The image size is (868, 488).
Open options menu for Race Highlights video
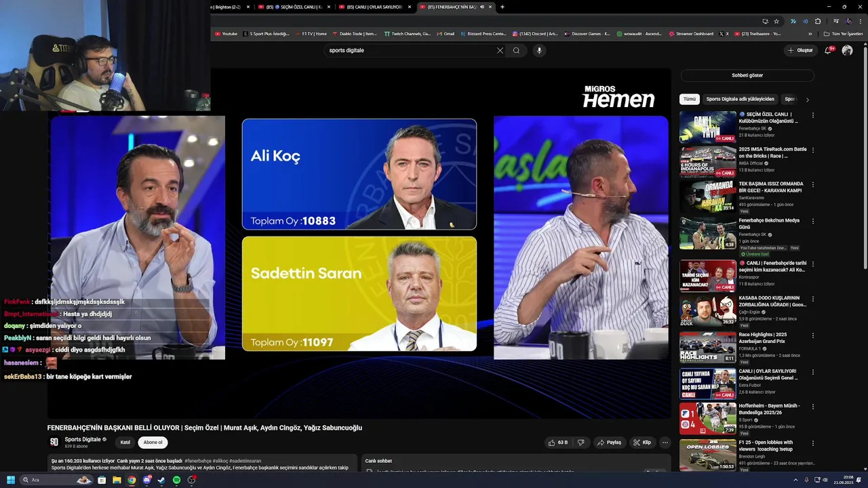[x=813, y=335]
